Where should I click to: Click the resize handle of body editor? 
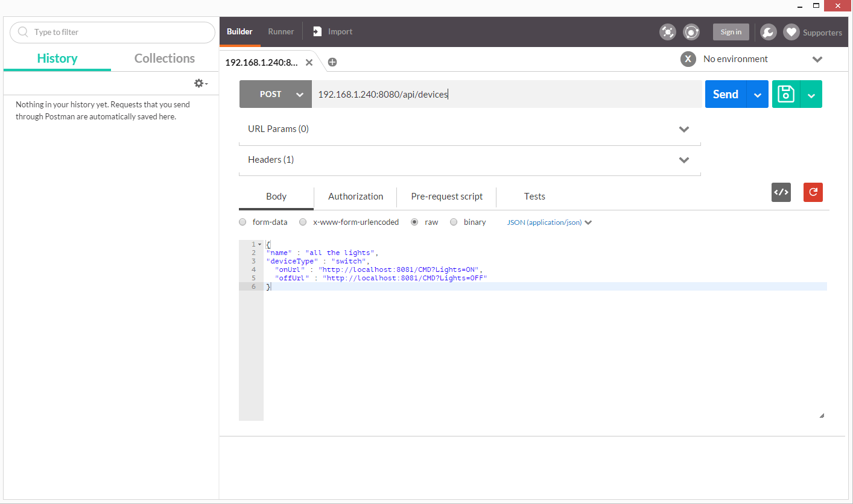tap(822, 415)
